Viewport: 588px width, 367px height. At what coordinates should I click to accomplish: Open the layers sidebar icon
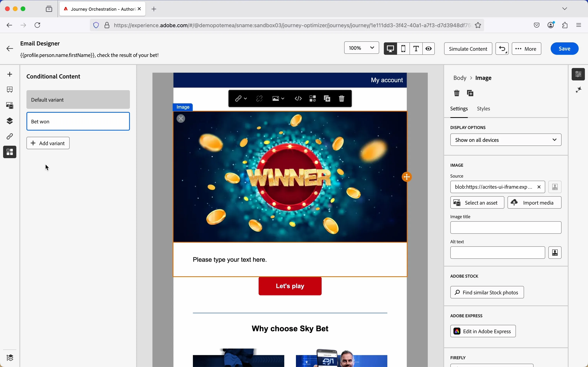click(10, 121)
